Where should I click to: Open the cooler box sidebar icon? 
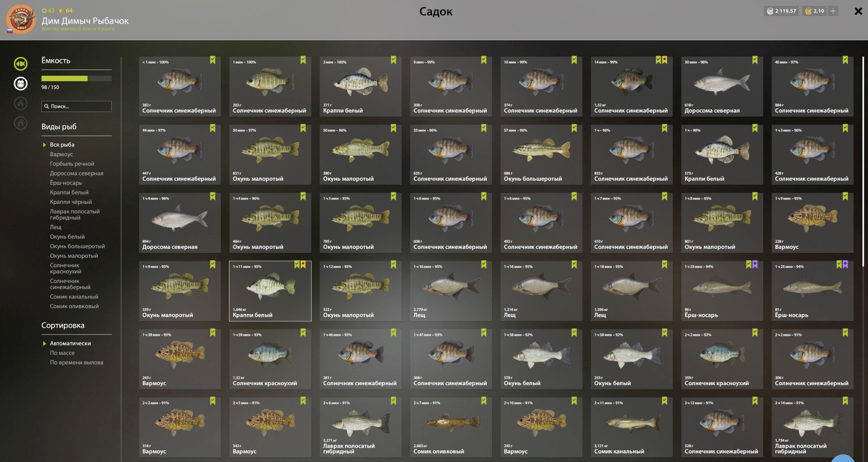click(x=21, y=83)
